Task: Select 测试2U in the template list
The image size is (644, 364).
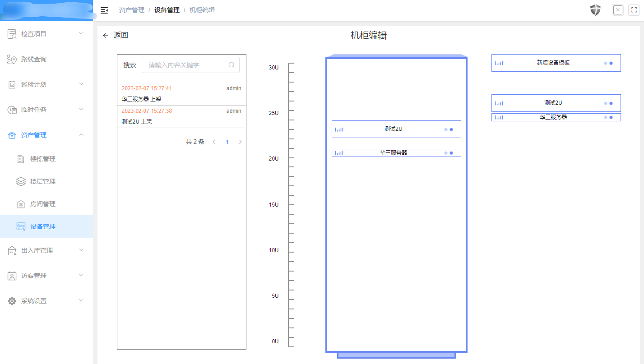Action: click(556, 103)
